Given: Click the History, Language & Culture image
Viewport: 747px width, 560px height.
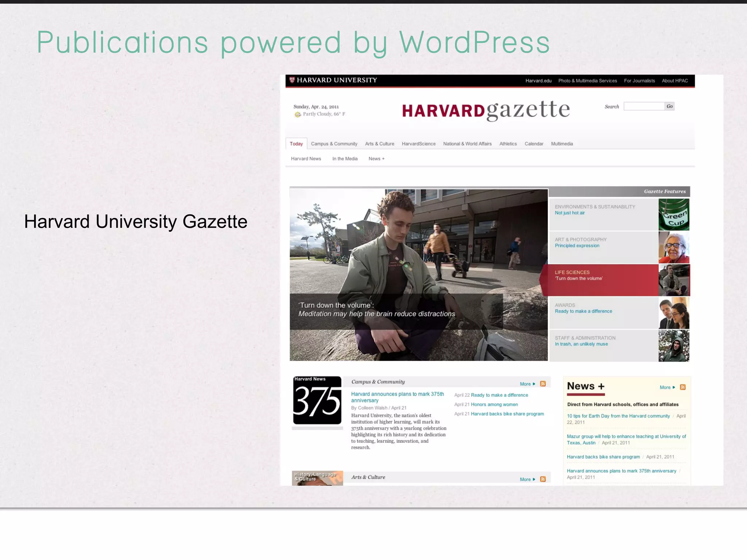Looking at the screenshot, I should [317, 478].
